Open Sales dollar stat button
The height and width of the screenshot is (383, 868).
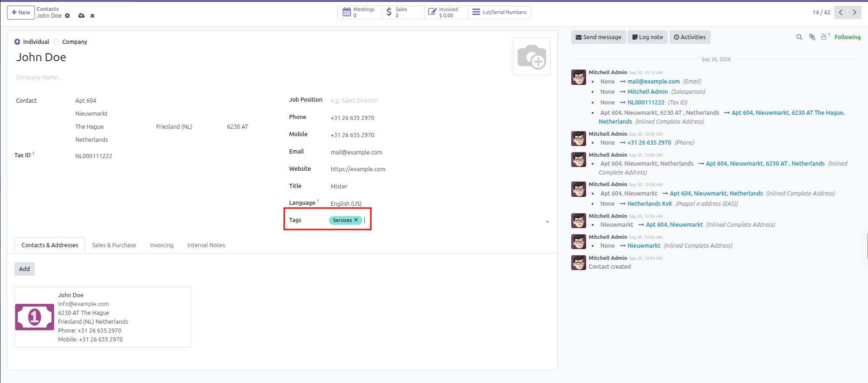click(x=403, y=12)
